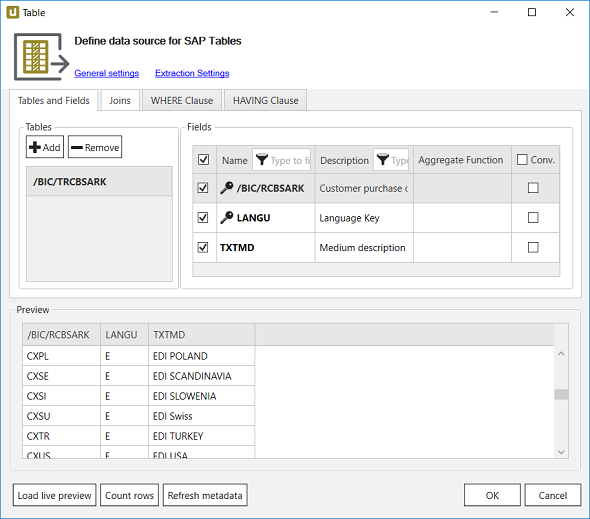This screenshot has width=590, height=519.
Task: Toggle the Conv. header checkbox
Action: tap(522, 160)
